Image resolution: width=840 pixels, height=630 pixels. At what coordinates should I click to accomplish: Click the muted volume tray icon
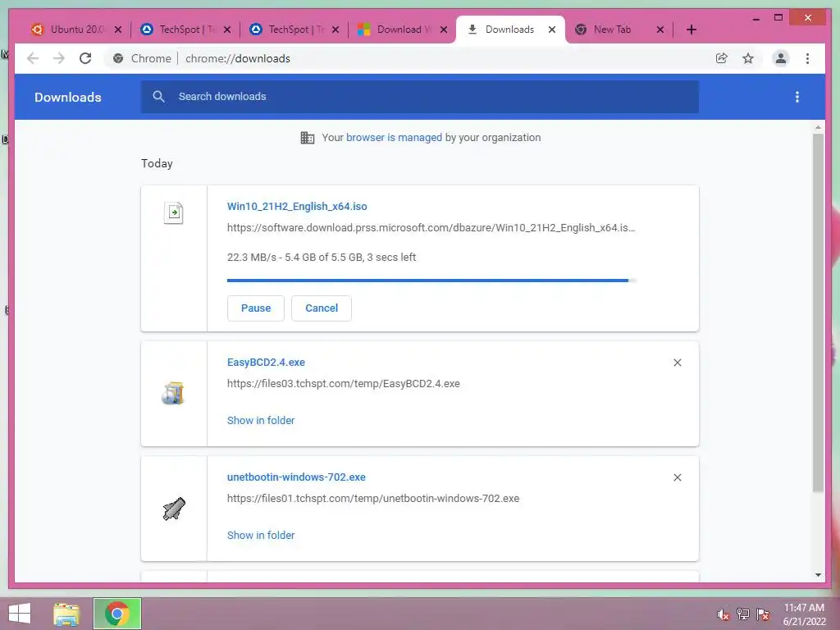tap(723, 614)
